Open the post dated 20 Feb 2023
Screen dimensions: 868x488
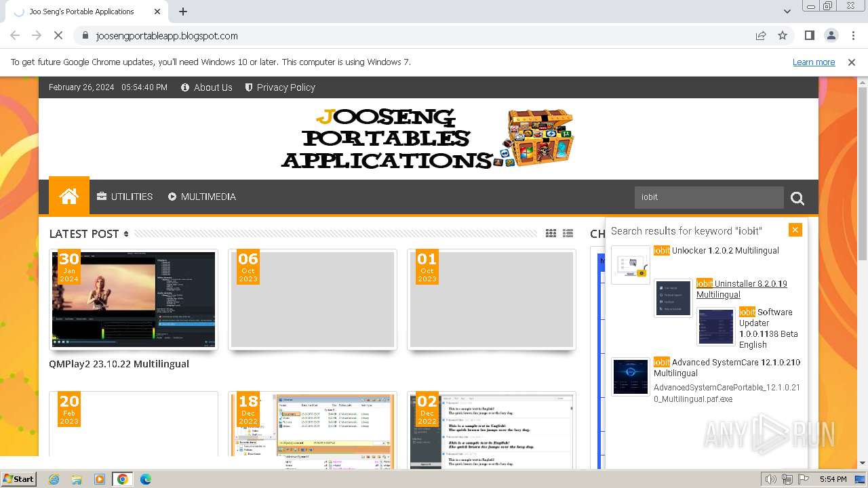click(x=134, y=430)
